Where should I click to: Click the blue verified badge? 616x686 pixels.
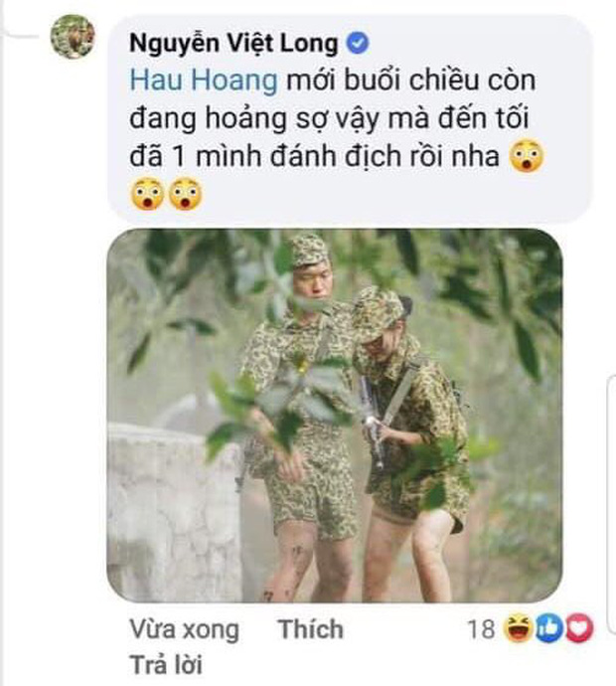358,43
